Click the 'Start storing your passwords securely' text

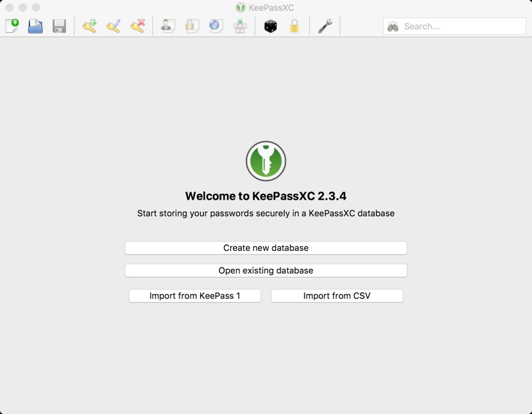pyautogui.click(x=265, y=213)
